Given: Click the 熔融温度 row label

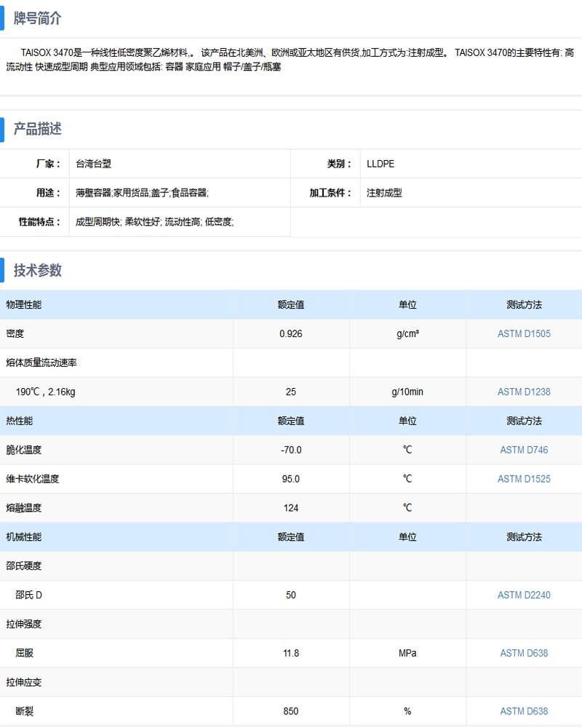Looking at the screenshot, I should [24, 507].
